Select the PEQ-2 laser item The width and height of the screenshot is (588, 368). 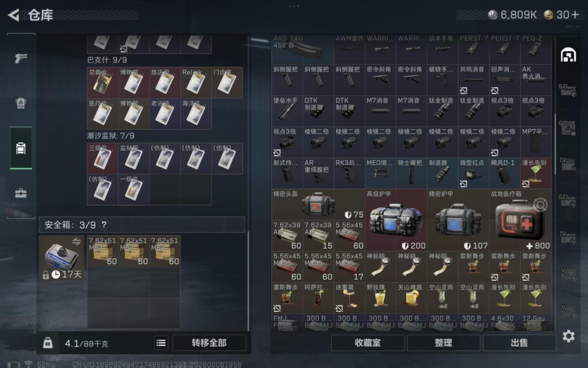tap(536, 49)
